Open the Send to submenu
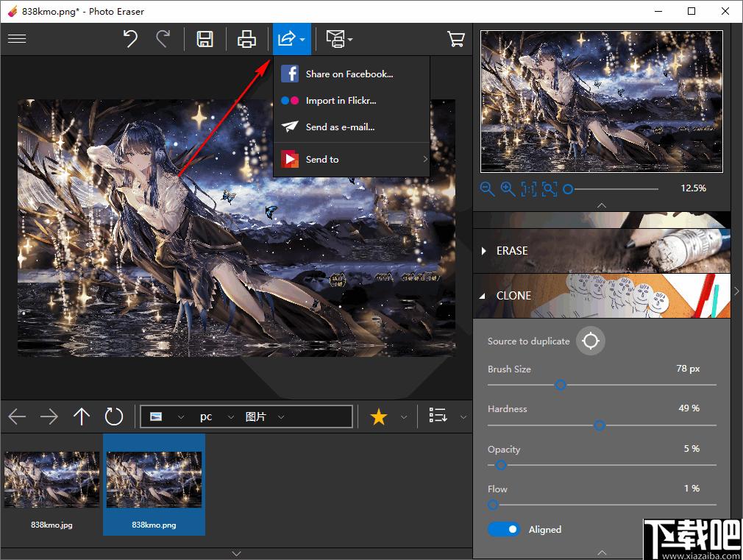 tap(352, 160)
